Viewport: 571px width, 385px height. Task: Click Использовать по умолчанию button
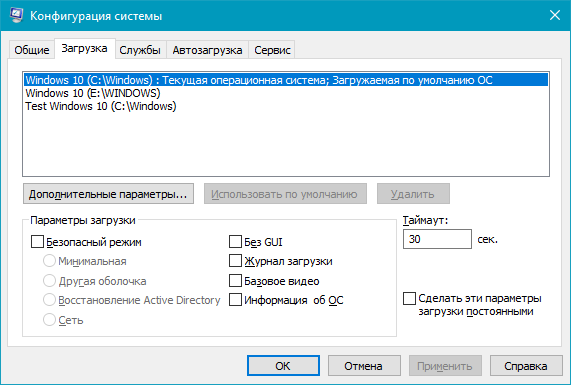285,194
